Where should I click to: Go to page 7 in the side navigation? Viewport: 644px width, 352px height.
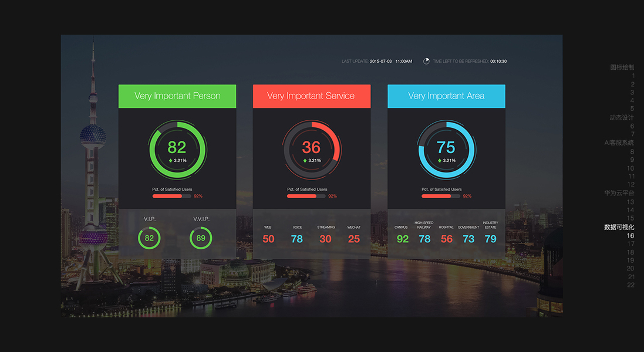coord(632,134)
